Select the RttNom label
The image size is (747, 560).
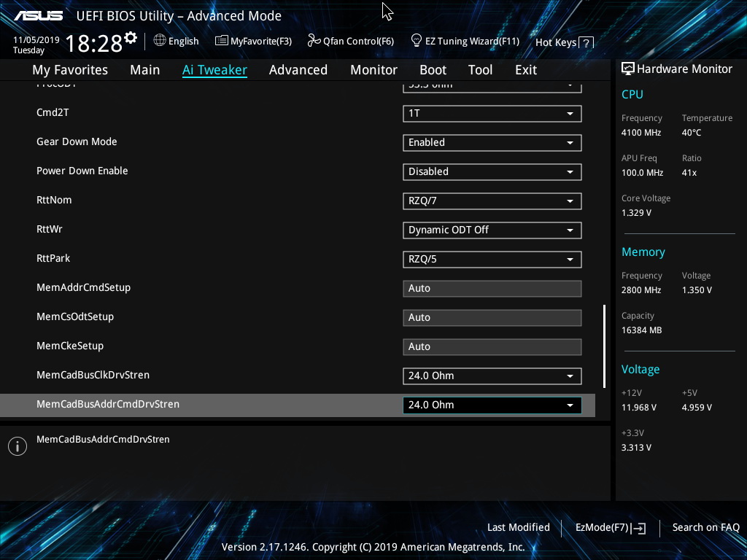54,200
